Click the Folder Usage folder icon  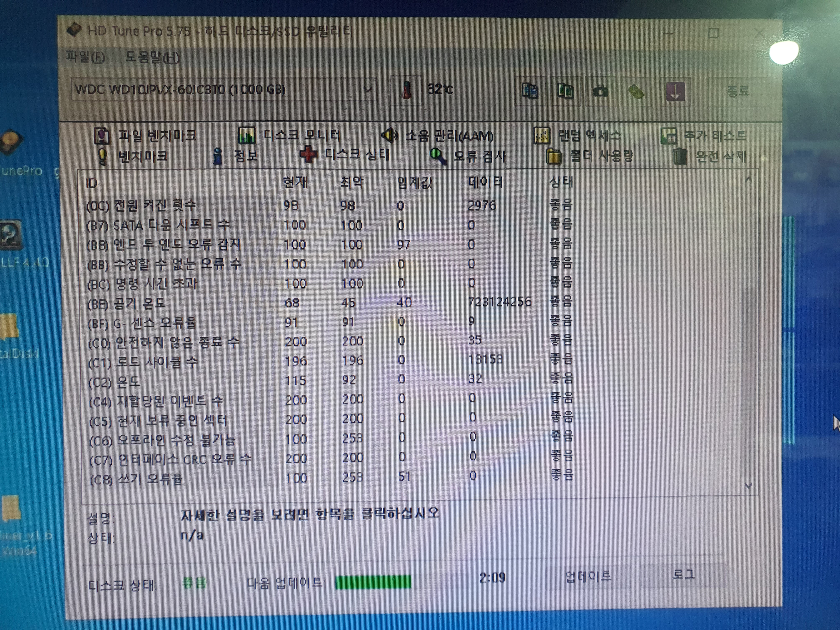coord(554,156)
